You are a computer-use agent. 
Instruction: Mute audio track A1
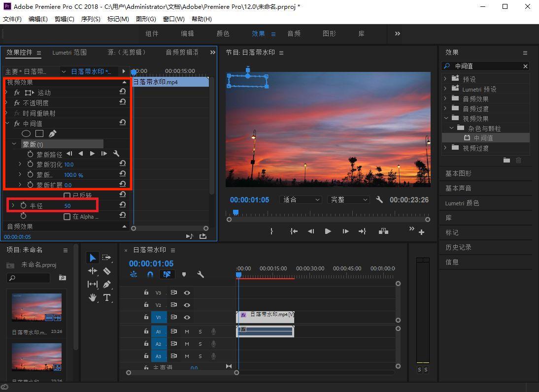tap(187, 331)
